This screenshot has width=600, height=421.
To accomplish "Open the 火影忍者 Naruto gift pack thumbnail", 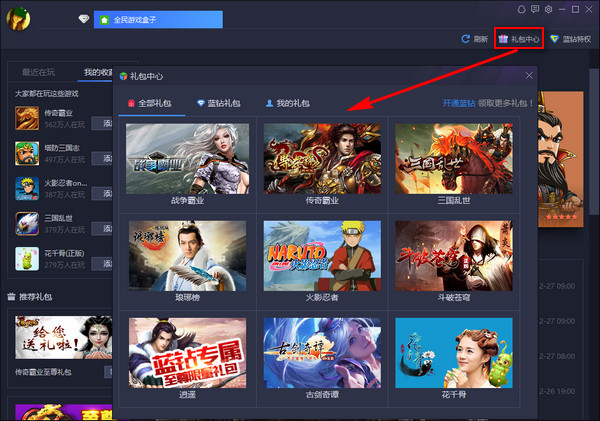I will click(322, 256).
